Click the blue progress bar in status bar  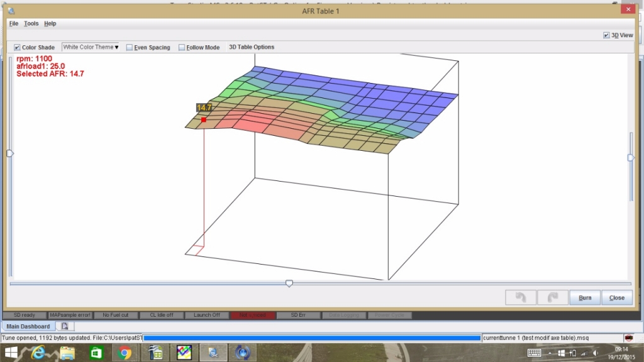tap(312, 338)
